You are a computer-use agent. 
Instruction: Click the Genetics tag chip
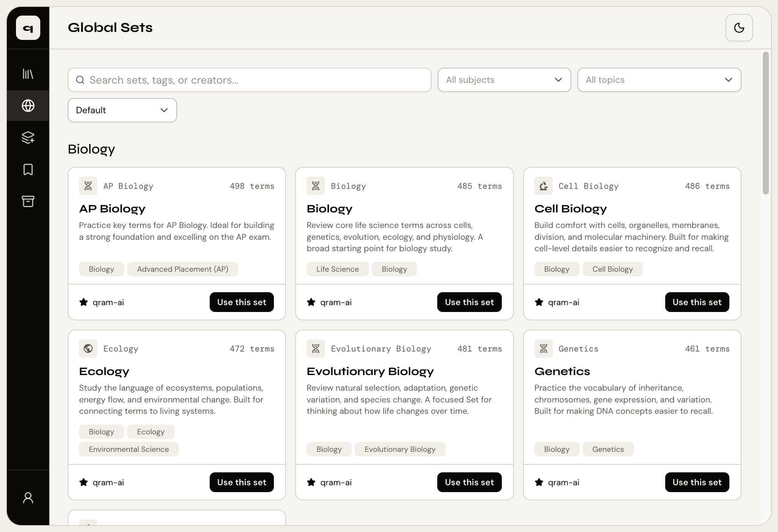coord(608,449)
